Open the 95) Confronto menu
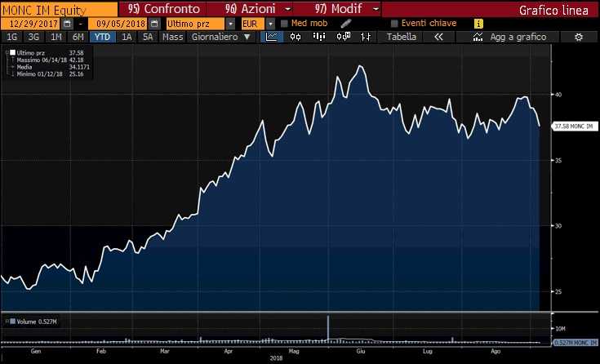This screenshot has height=364, width=600. [x=164, y=9]
